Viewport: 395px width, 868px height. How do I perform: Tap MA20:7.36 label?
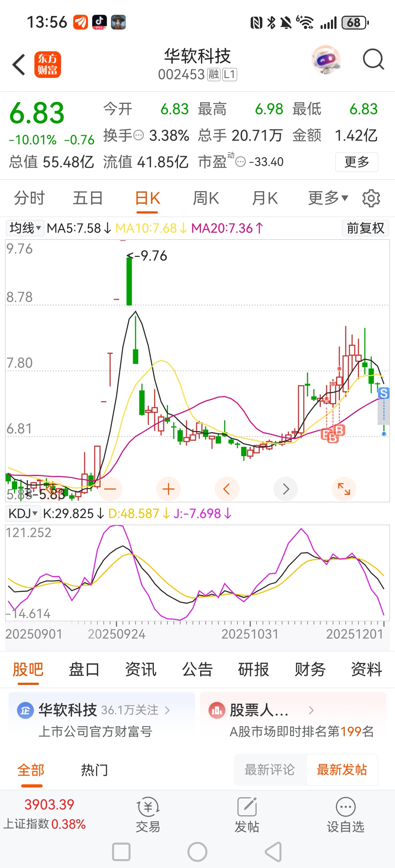point(227,228)
